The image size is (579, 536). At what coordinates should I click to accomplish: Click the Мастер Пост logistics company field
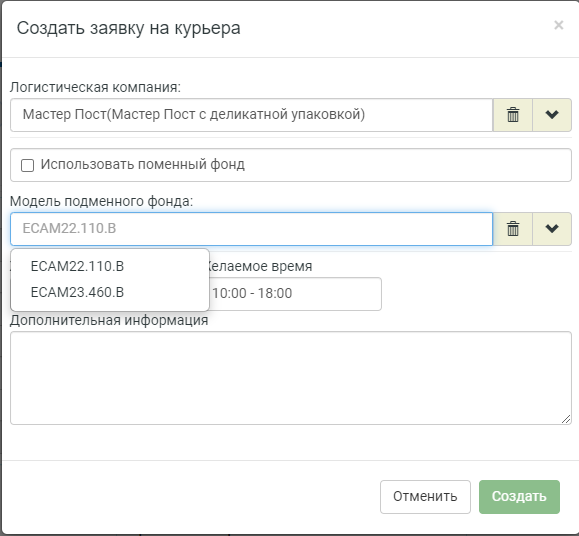251,115
